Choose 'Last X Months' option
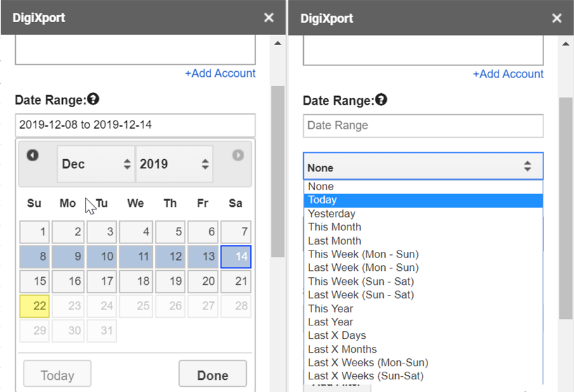 [423, 349]
